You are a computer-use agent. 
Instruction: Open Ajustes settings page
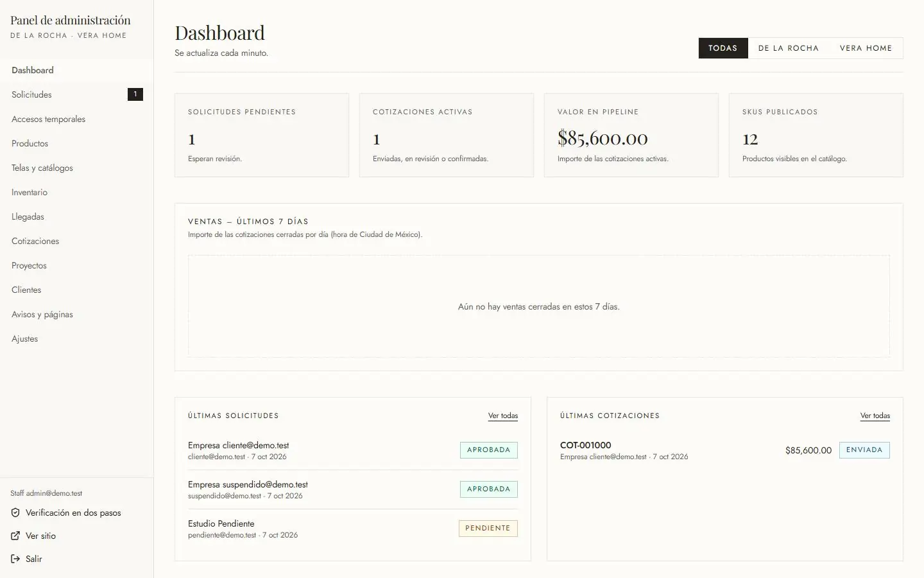pos(77,338)
